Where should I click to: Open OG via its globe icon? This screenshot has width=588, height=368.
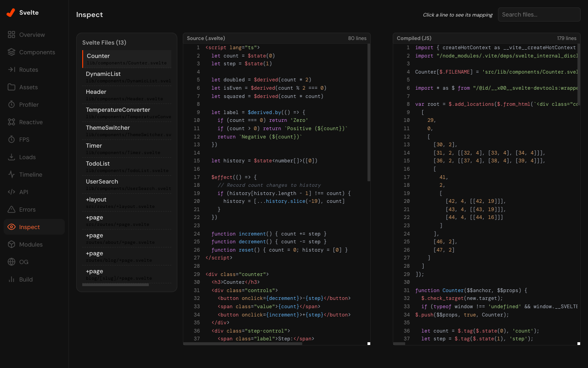(11, 262)
